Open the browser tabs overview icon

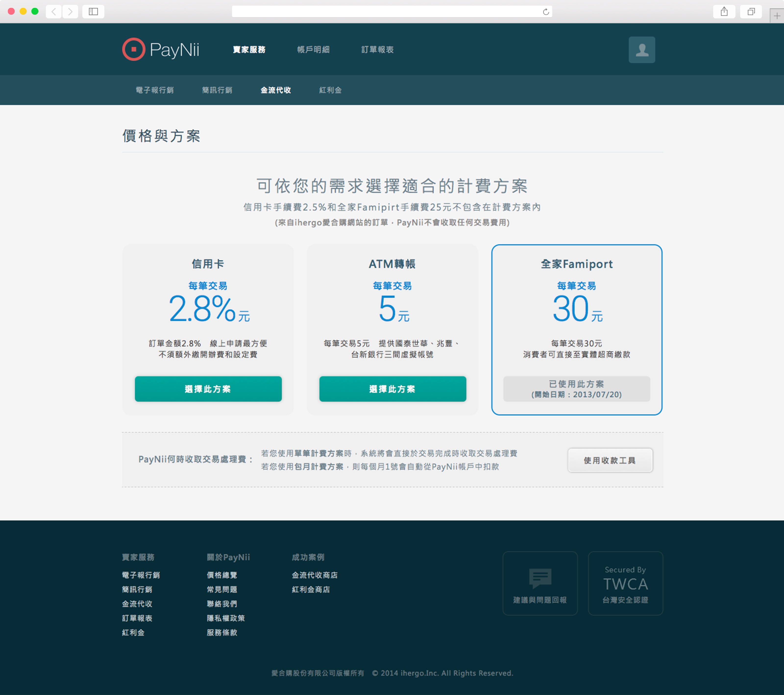[751, 12]
